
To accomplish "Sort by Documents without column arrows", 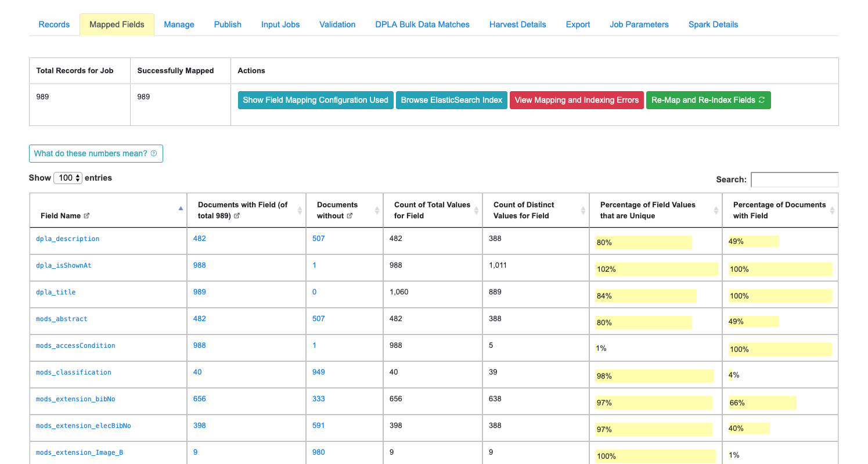I will [x=377, y=210].
